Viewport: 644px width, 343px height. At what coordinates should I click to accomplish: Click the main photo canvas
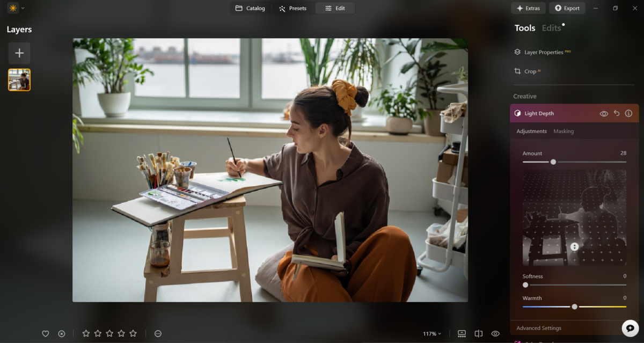click(270, 170)
